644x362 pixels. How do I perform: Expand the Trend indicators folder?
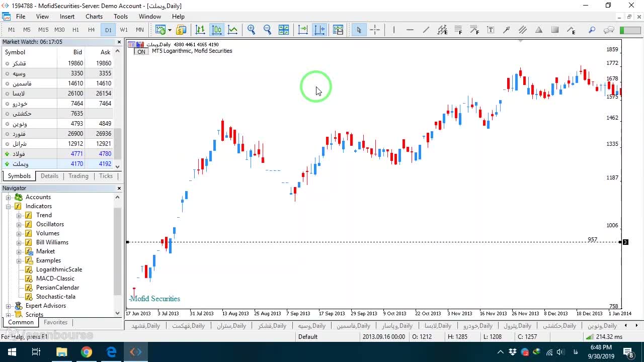[x=19, y=215]
